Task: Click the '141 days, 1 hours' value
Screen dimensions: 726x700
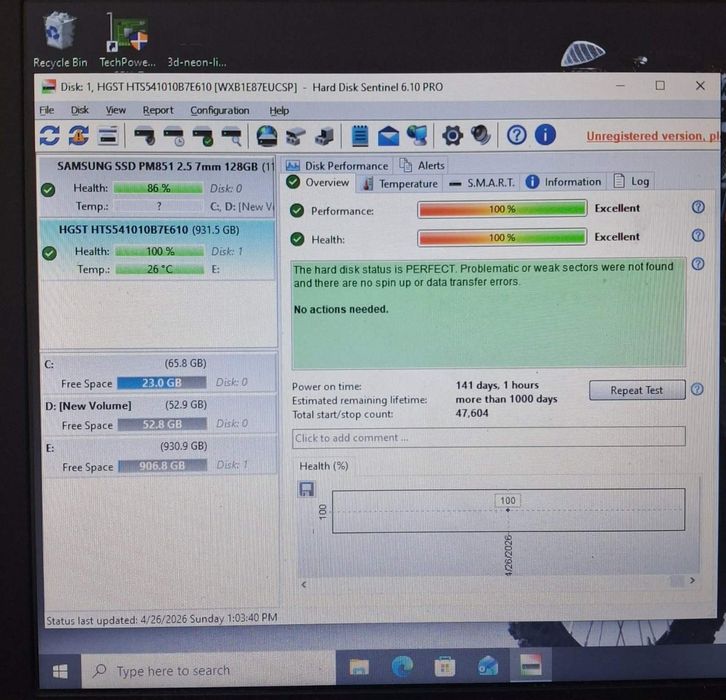Action: tap(497, 385)
